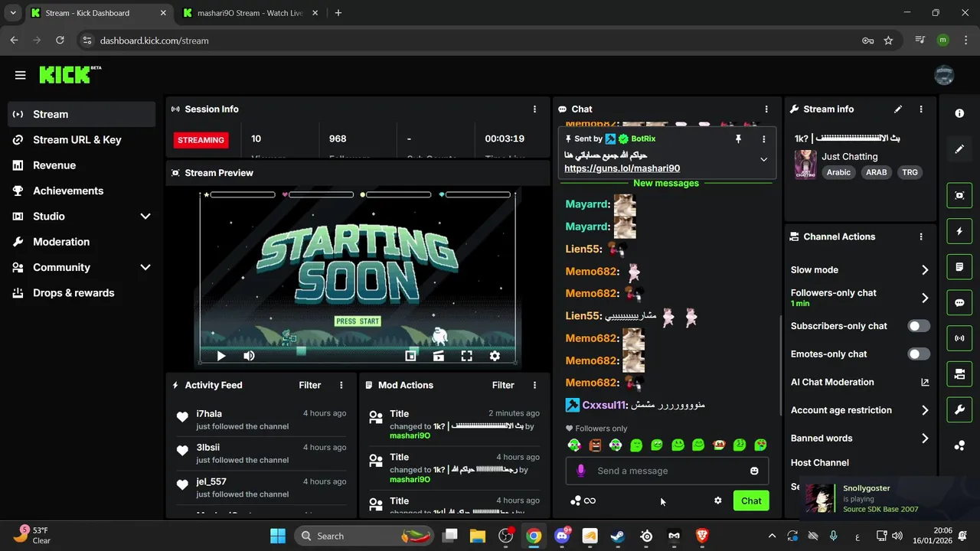
Task: Open Windows Start menu
Action: 278,536
